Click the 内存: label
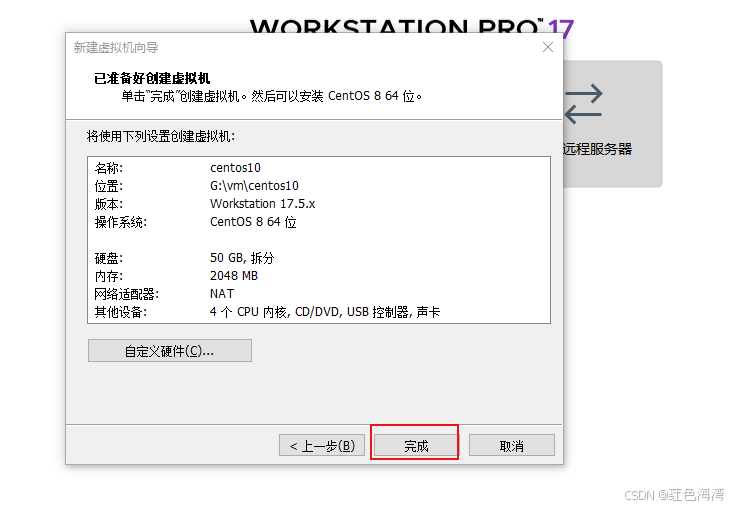735x508 pixels. 109,276
